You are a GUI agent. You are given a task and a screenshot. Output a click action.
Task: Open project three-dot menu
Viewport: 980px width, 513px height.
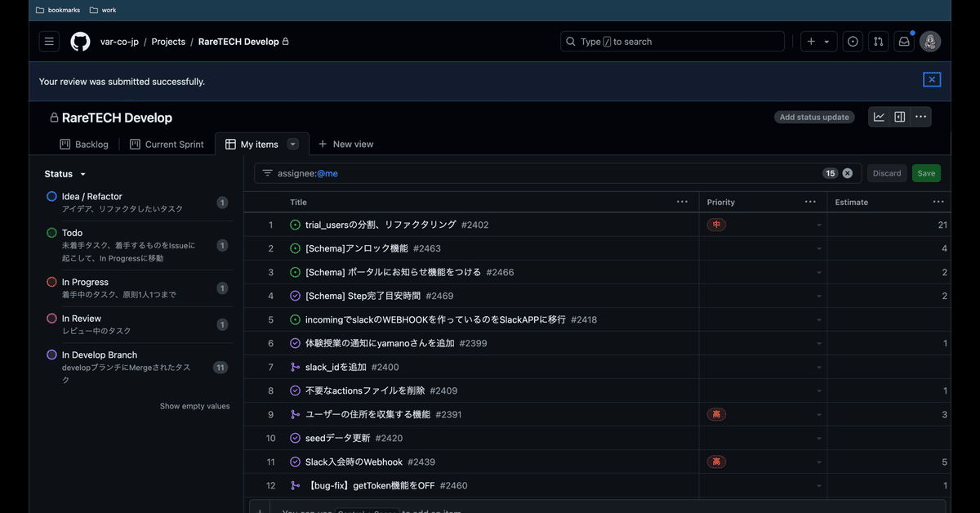(920, 117)
